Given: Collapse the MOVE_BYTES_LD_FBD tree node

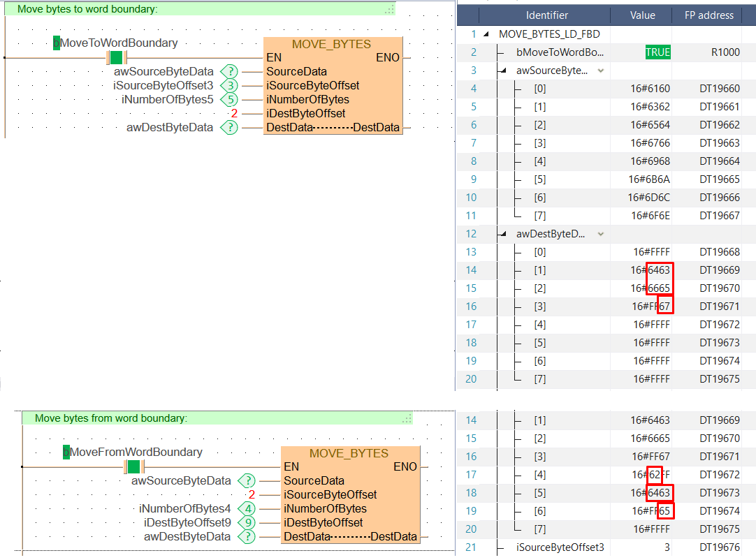Looking at the screenshot, I should [x=486, y=34].
